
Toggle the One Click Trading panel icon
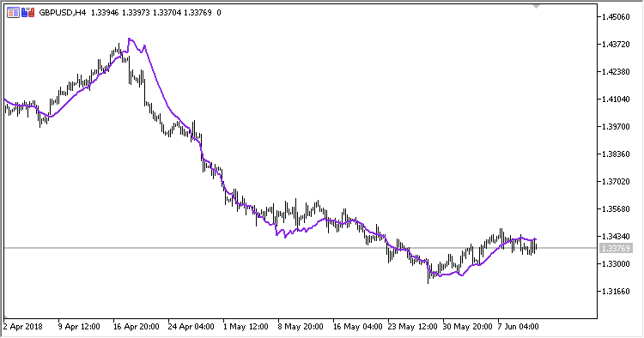pyautogui.click(x=28, y=13)
